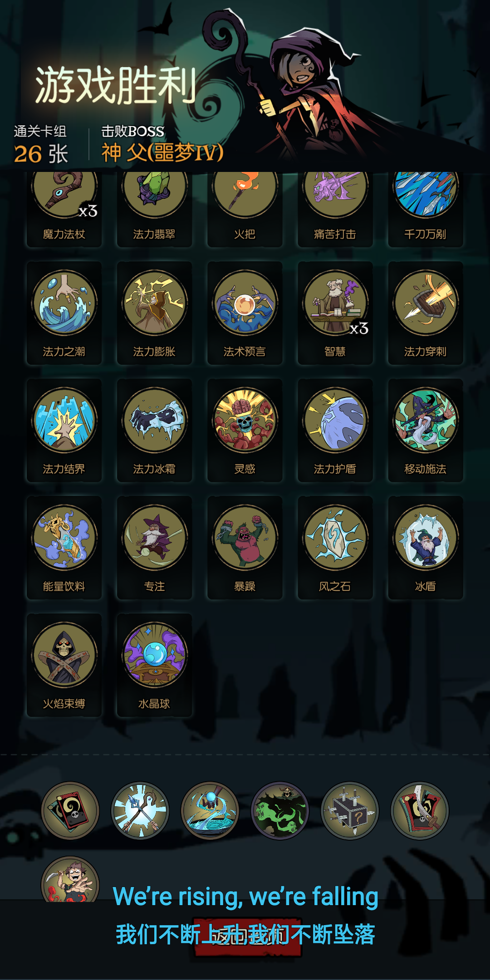Select the 法力之潮 wave card
The height and width of the screenshot is (980, 490).
point(64,313)
